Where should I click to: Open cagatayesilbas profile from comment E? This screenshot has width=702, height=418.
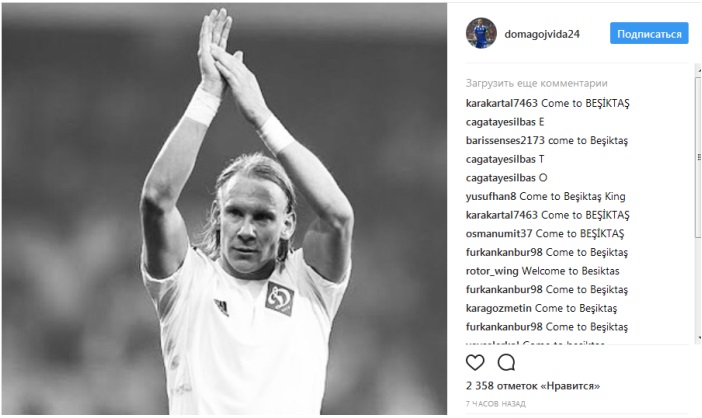pyautogui.click(x=501, y=122)
